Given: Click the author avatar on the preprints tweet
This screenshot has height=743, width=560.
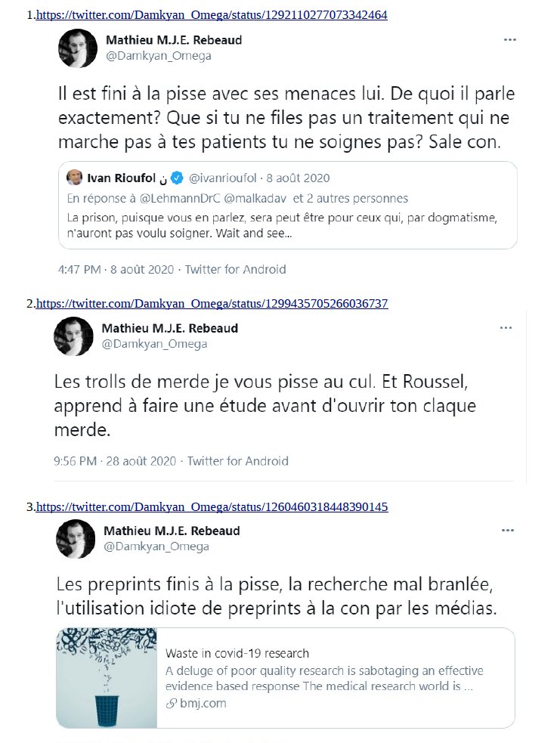Looking at the screenshot, I should click(76, 538).
